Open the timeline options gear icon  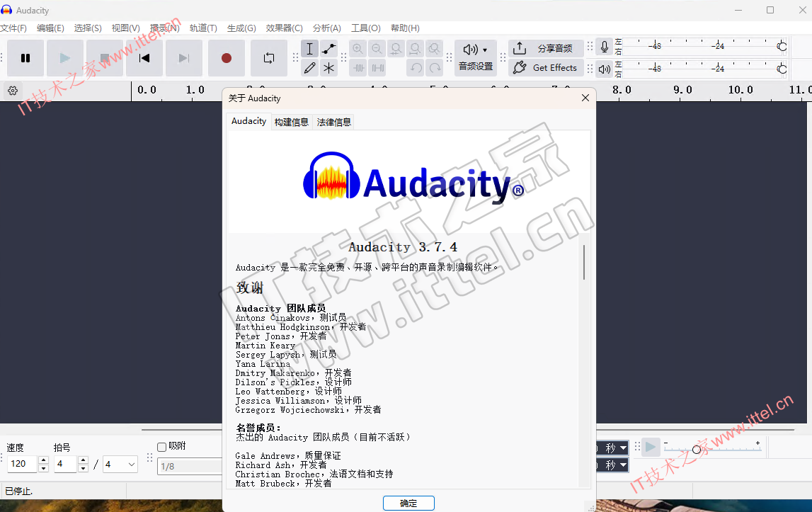click(x=13, y=91)
